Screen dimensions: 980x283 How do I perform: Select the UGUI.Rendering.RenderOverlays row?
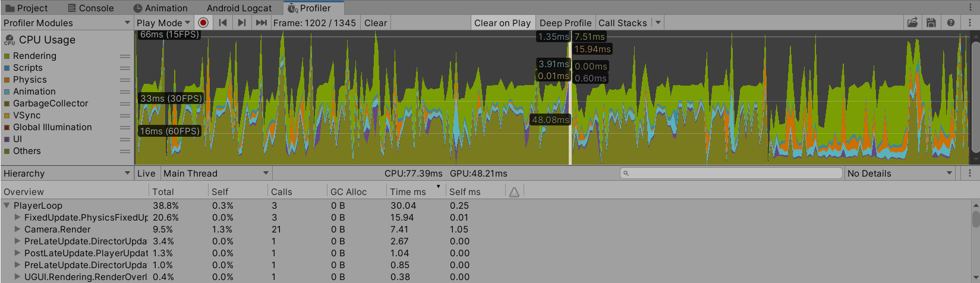[486, 276]
